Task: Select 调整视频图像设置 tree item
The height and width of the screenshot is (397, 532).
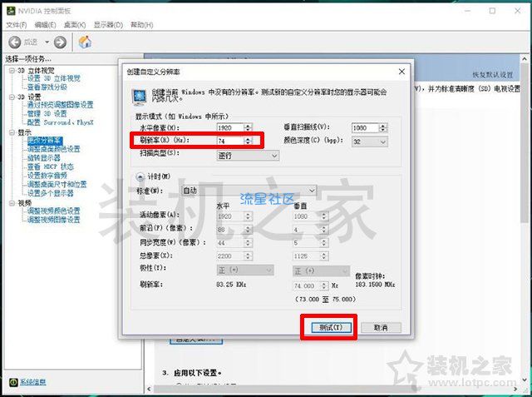Action: [53, 220]
